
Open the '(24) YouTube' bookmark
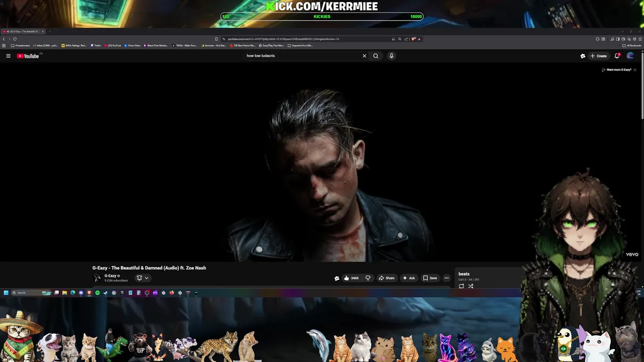coord(113,45)
